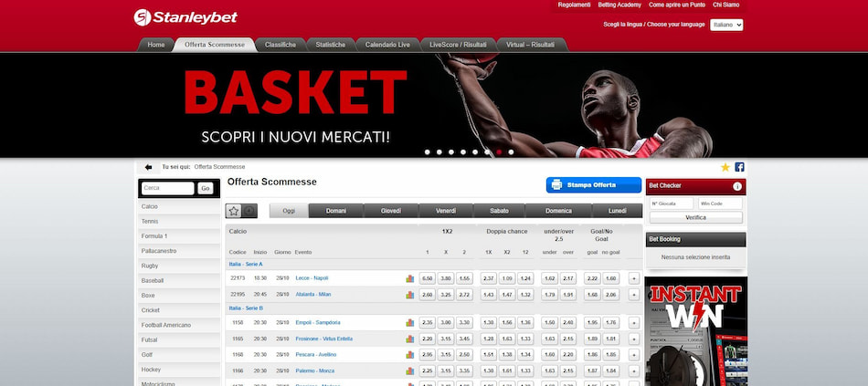
Task: Open the Italia - Serie B league link
Action: (x=246, y=308)
